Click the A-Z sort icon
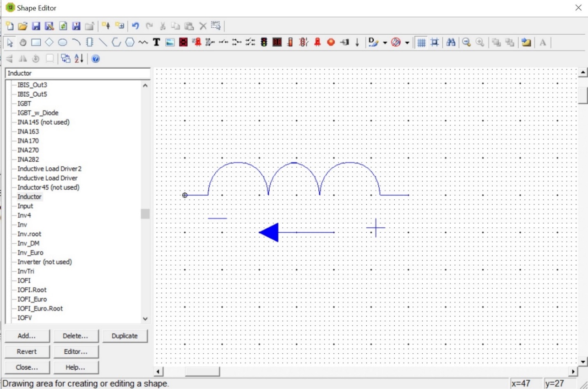588x389 pixels. point(79,59)
